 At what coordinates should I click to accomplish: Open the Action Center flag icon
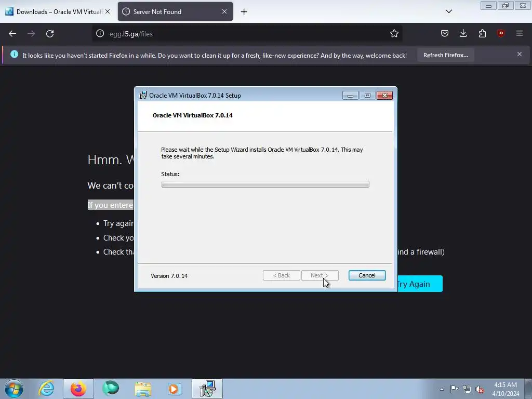tap(454, 389)
